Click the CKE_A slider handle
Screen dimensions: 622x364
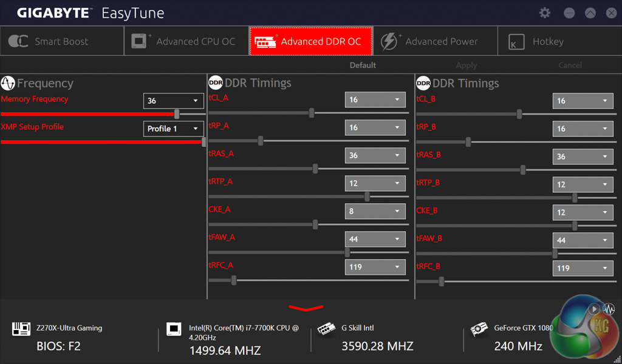[315, 224]
